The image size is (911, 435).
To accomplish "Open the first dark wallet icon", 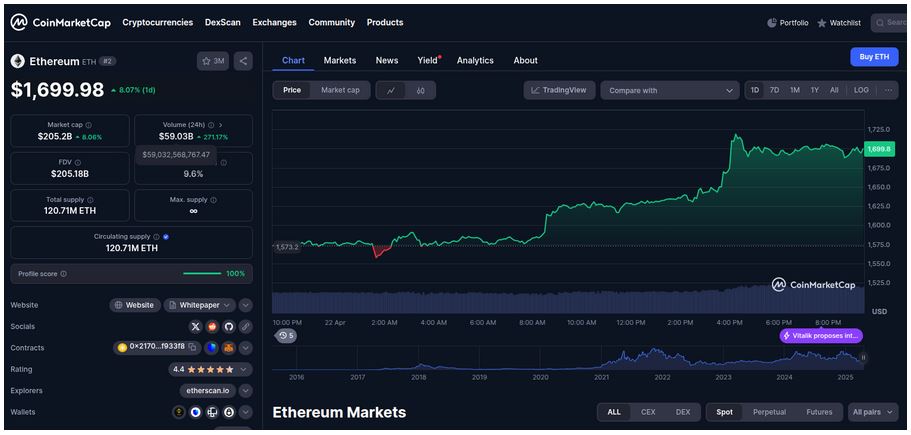I will (x=179, y=412).
